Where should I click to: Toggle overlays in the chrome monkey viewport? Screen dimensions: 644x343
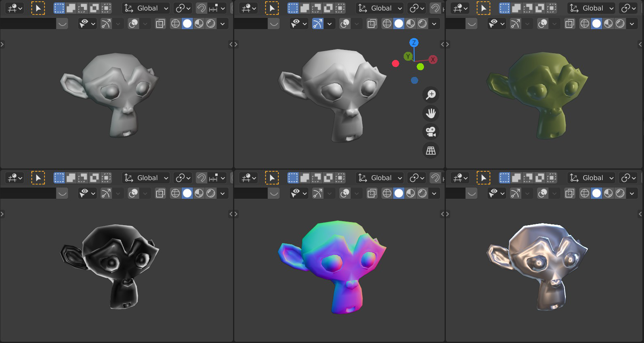pyautogui.click(x=543, y=194)
